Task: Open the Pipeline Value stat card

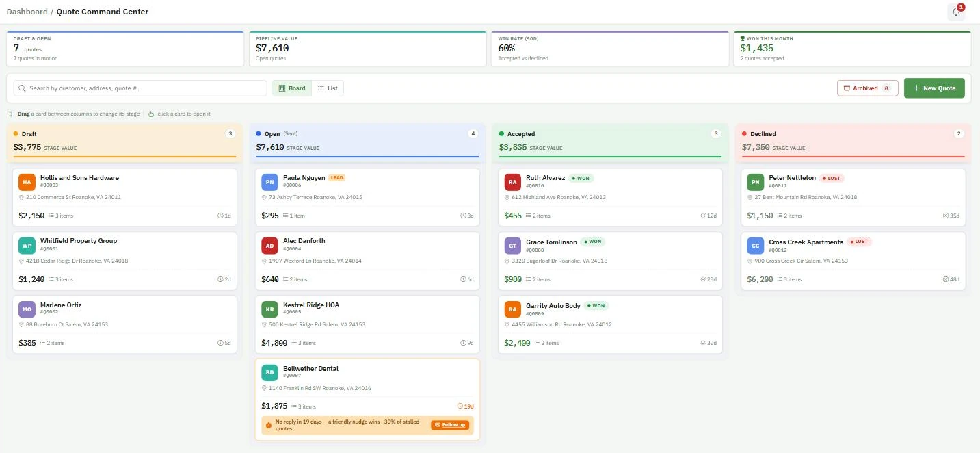Action: point(367,49)
